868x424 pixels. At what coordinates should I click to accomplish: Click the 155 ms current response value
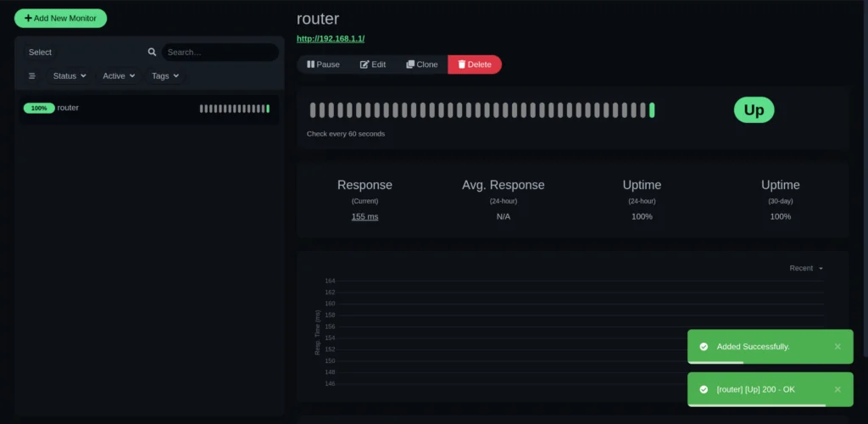364,216
